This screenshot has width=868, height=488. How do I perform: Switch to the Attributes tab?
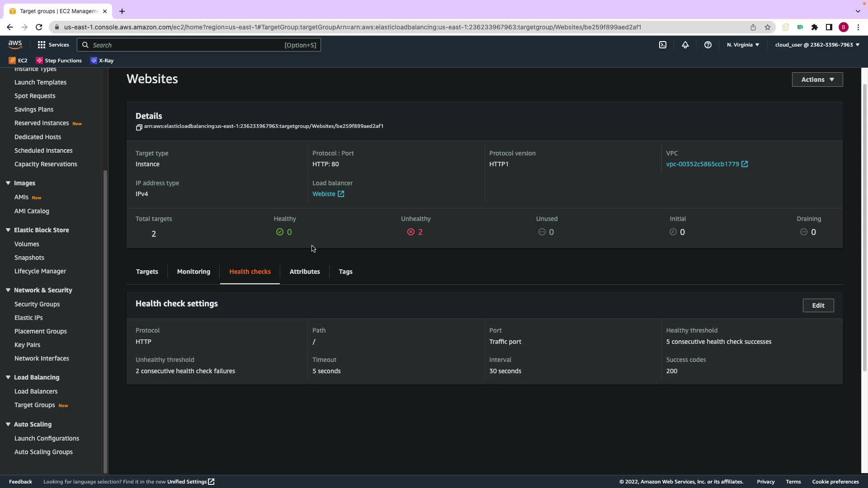click(x=304, y=272)
